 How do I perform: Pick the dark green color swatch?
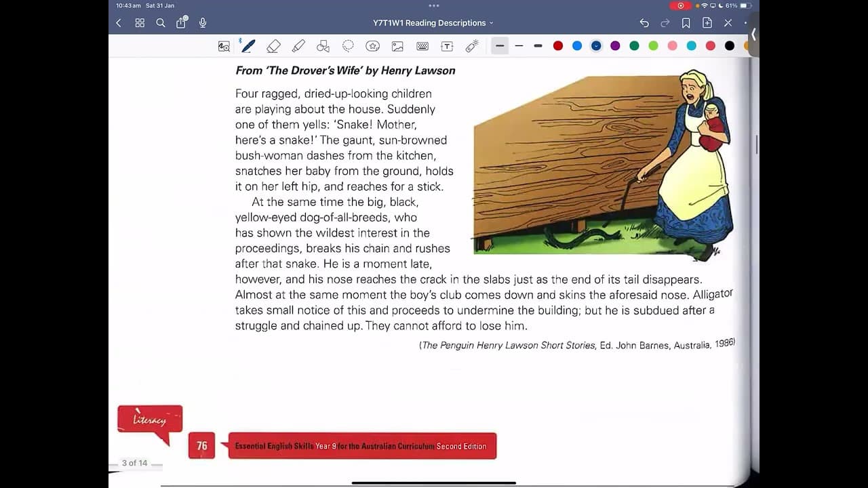click(634, 46)
